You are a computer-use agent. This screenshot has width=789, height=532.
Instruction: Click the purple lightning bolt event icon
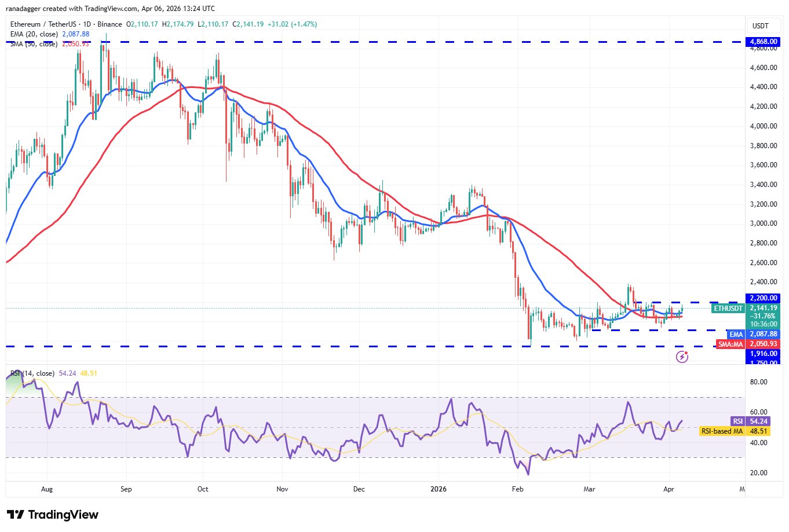(x=682, y=357)
